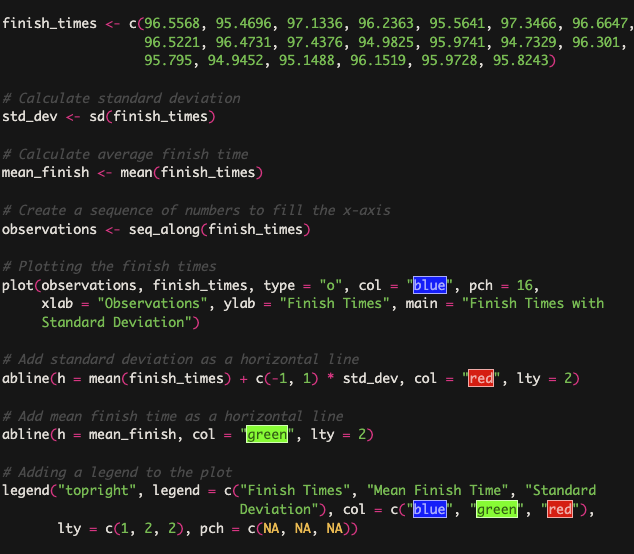
Task: Click the "Observations" xlab string
Action: tap(152, 303)
